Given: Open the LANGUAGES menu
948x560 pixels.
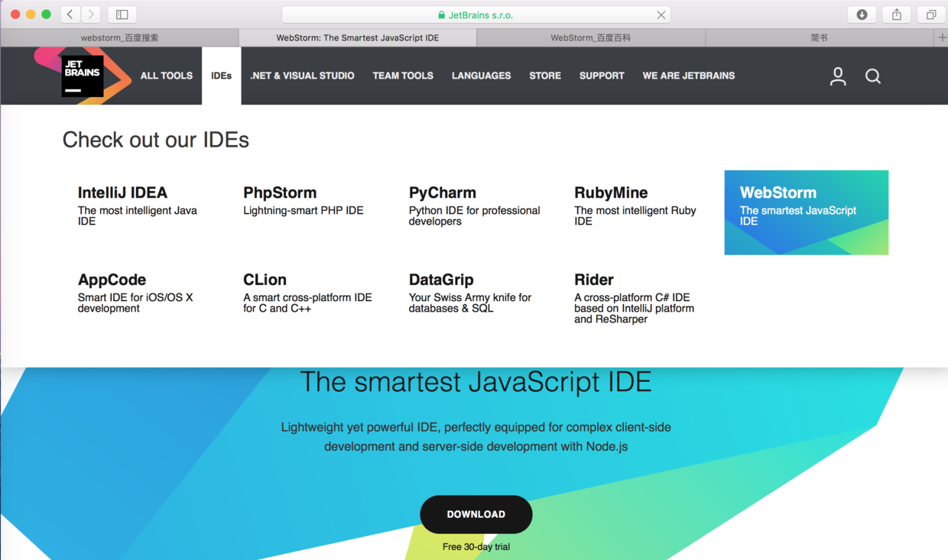Looking at the screenshot, I should click(481, 76).
